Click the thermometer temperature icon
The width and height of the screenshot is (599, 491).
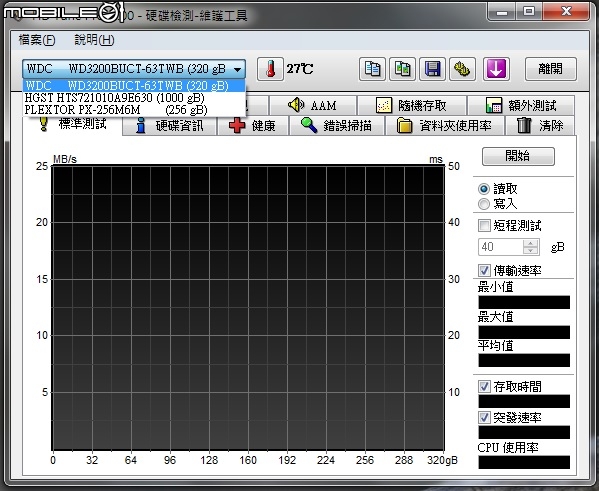[270, 69]
